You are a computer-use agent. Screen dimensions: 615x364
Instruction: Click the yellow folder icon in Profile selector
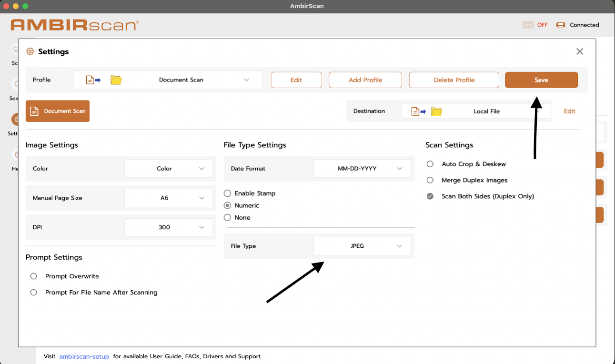(116, 80)
